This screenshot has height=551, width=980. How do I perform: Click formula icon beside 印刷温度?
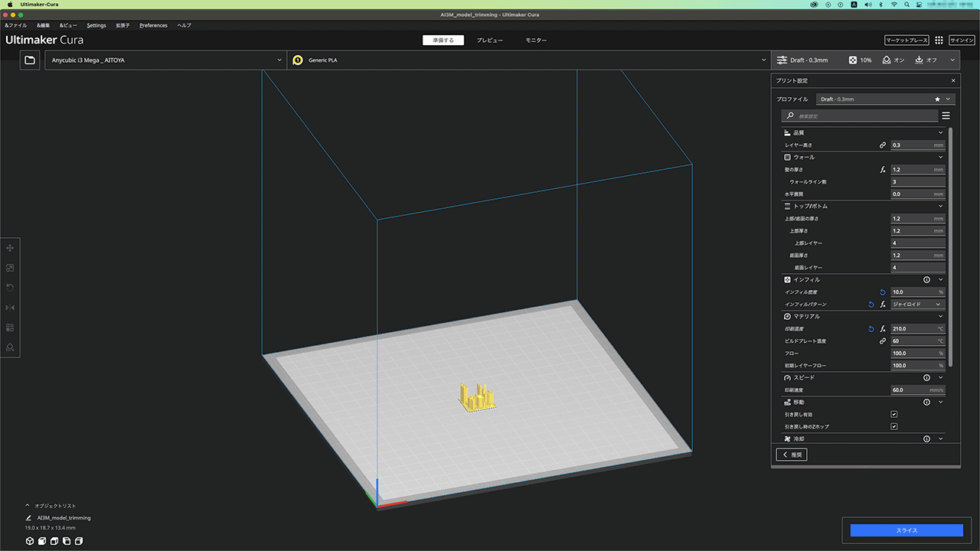pos(883,328)
